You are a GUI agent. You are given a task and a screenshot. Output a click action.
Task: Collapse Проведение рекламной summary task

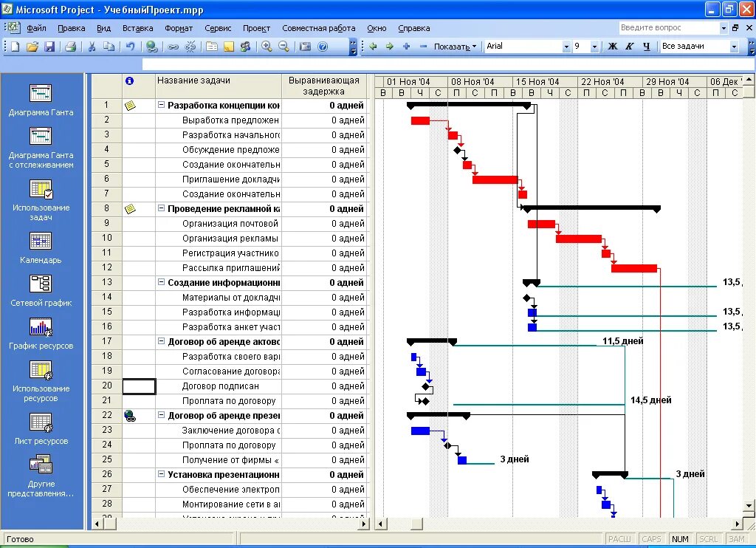[162, 208]
